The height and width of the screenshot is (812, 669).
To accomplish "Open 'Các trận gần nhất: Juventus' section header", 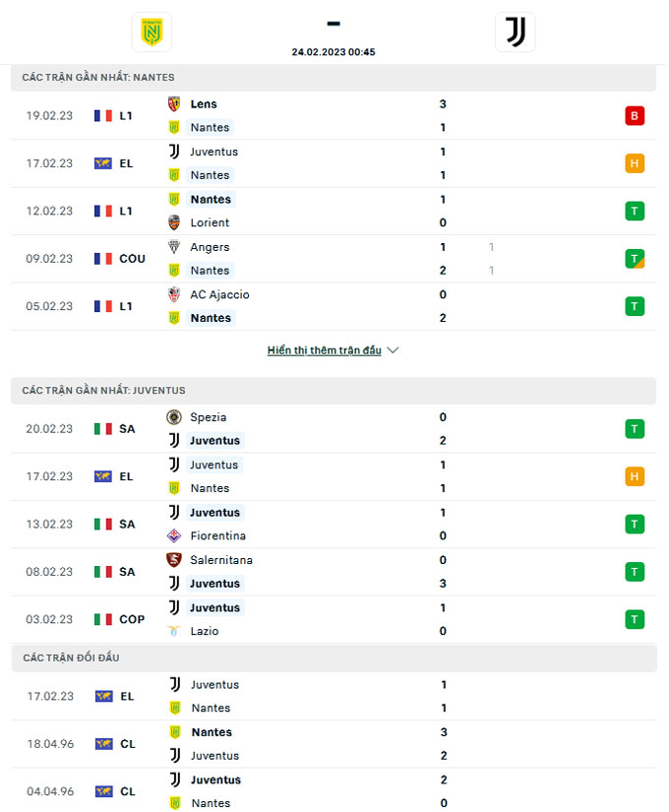I will tap(334, 391).
